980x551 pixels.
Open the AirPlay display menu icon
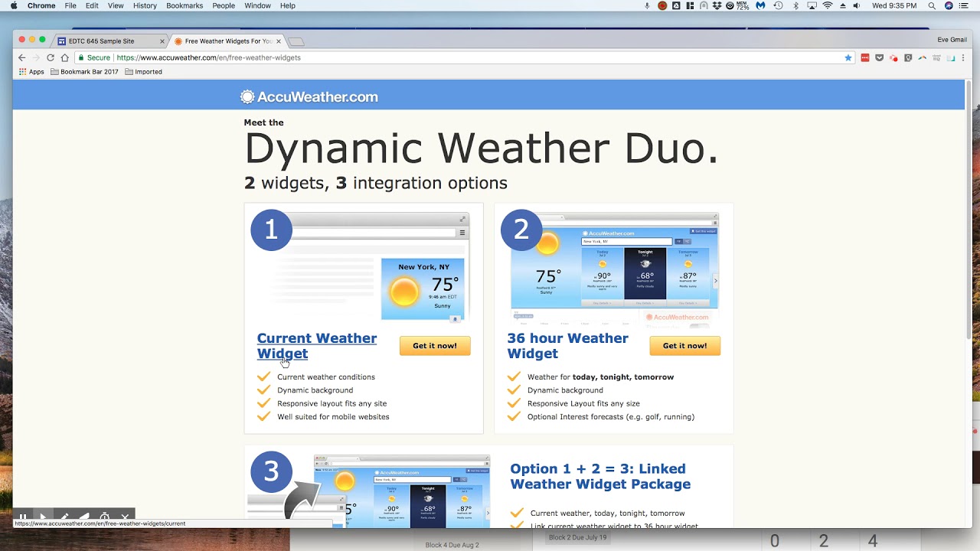(x=812, y=5)
